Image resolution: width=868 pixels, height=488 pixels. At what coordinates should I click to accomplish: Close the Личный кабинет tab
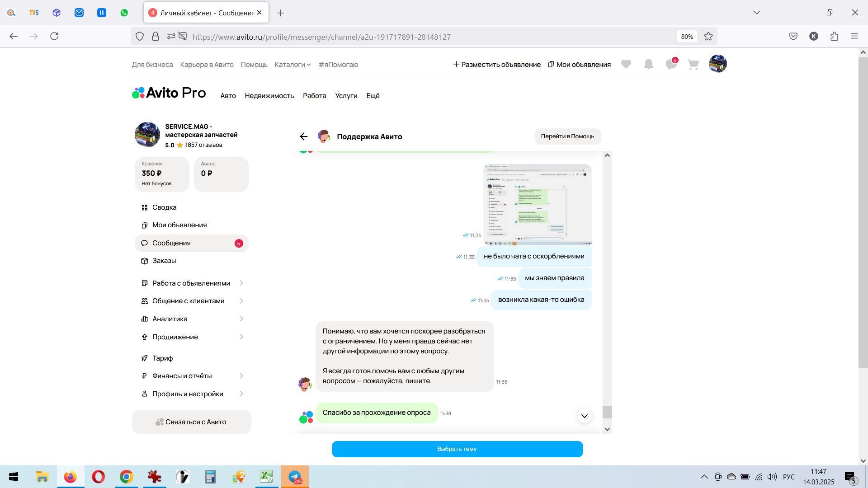[x=259, y=13]
